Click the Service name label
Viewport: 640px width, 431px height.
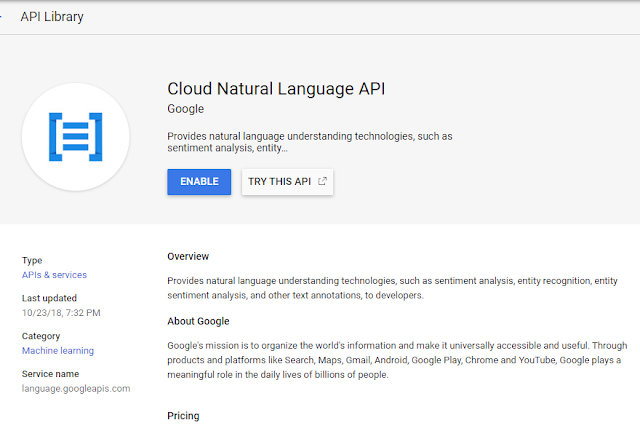[x=50, y=374]
